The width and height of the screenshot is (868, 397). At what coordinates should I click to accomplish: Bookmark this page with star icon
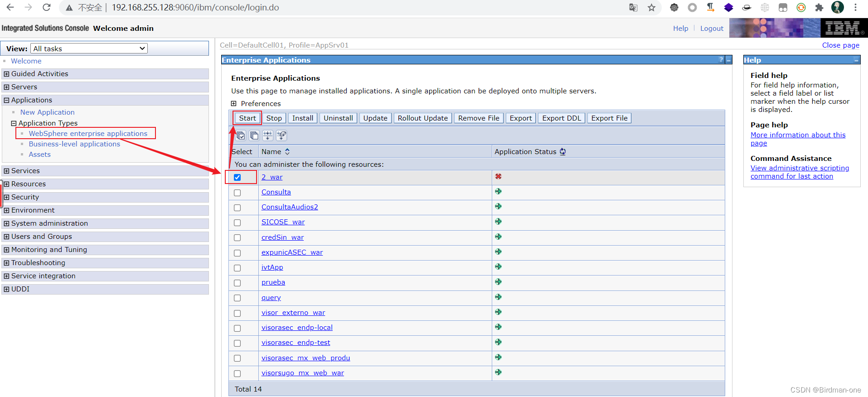pos(651,7)
